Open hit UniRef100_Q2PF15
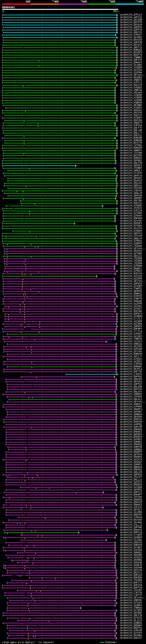The width and height of the screenshot is (146, 644). [131, 30]
